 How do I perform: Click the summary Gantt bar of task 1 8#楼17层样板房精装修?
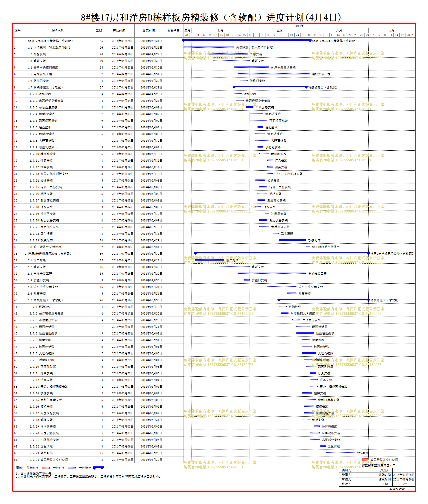(x=247, y=40)
